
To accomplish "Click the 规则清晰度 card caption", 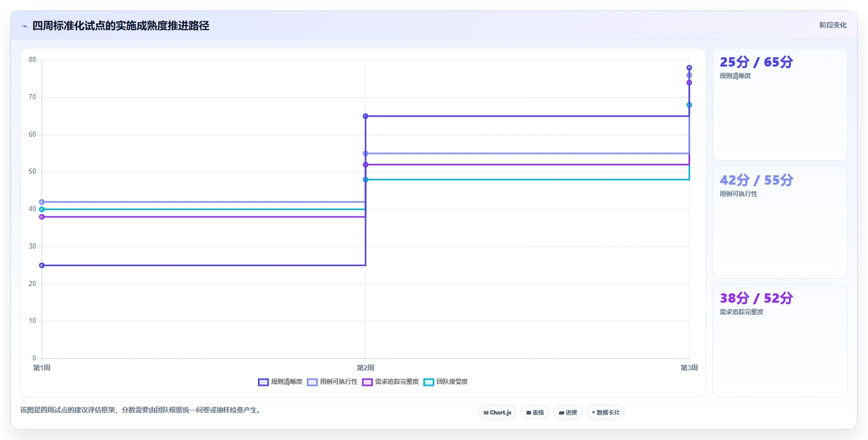I will click(x=735, y=76).
